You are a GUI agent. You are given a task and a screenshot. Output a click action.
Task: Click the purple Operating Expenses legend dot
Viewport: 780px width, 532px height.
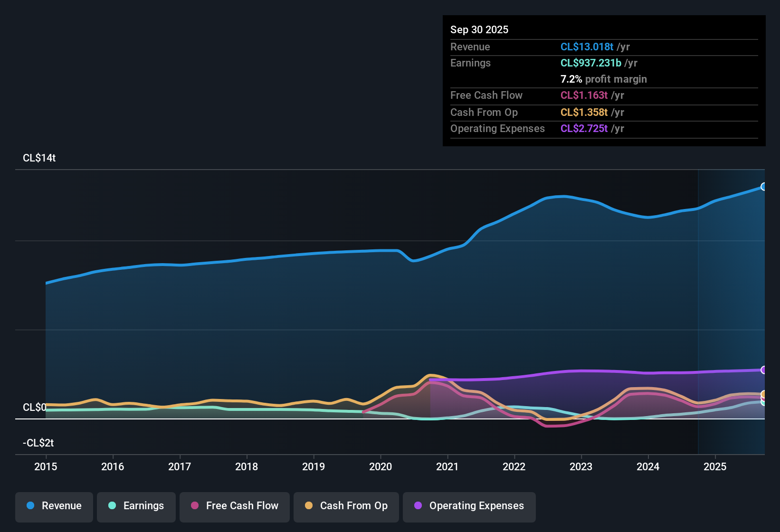point(417,506)
